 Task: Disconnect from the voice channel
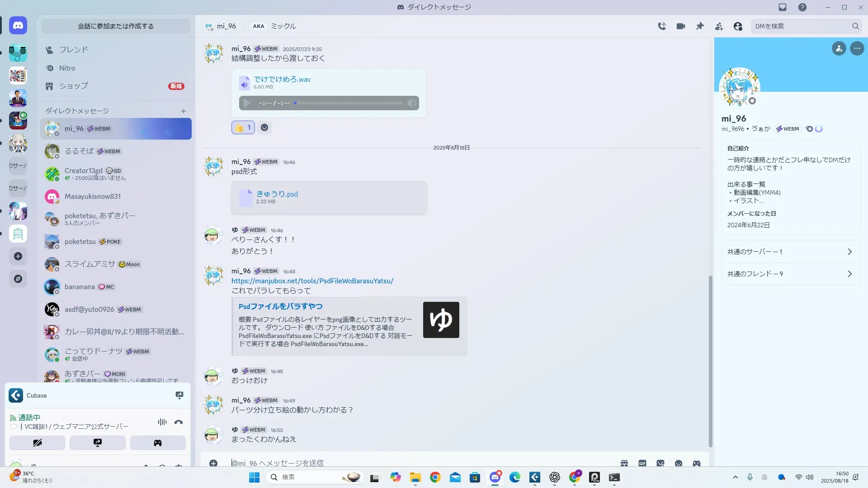[x=179, y=422]
